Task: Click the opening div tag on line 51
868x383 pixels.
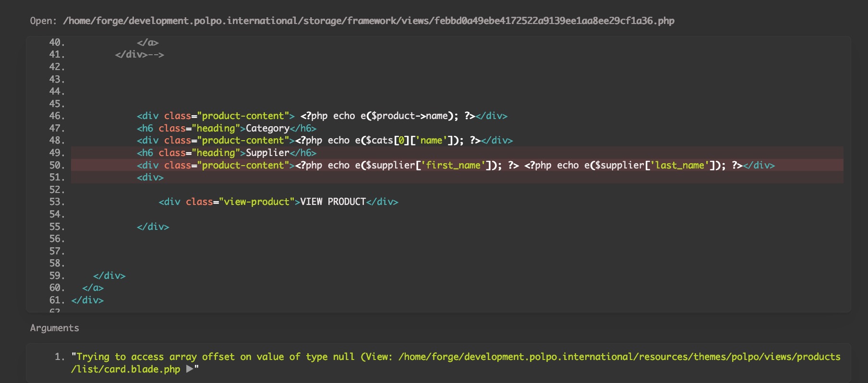Action: click(150, 177)
